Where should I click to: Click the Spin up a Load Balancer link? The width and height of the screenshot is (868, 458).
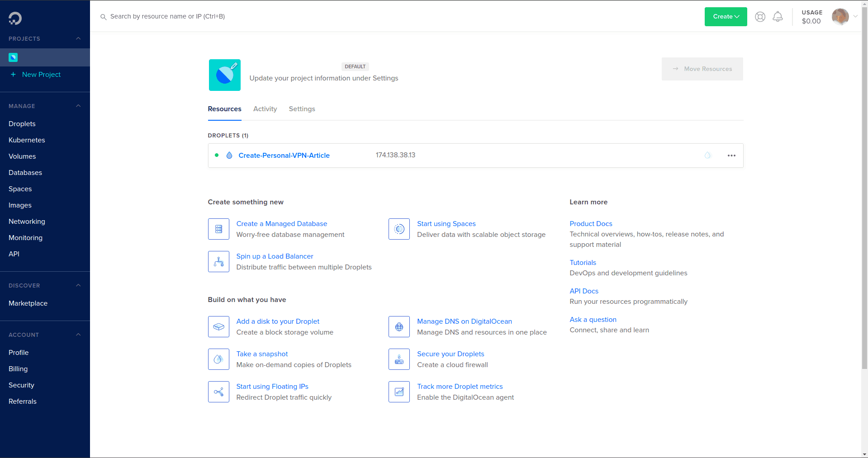(275, 256)
